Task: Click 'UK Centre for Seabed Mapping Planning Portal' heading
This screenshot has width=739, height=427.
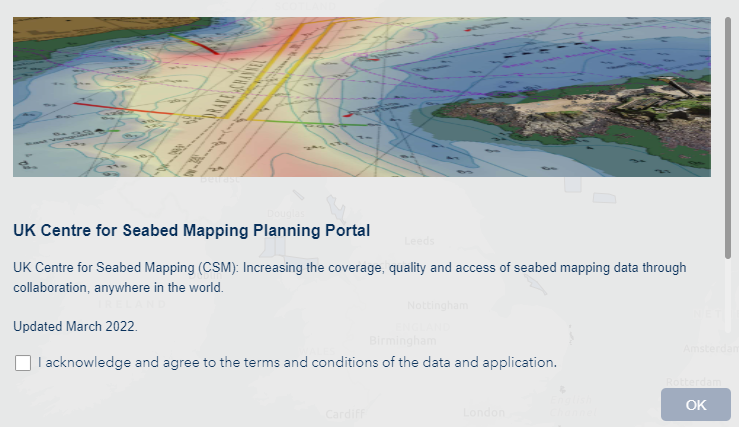Action: 191,230
